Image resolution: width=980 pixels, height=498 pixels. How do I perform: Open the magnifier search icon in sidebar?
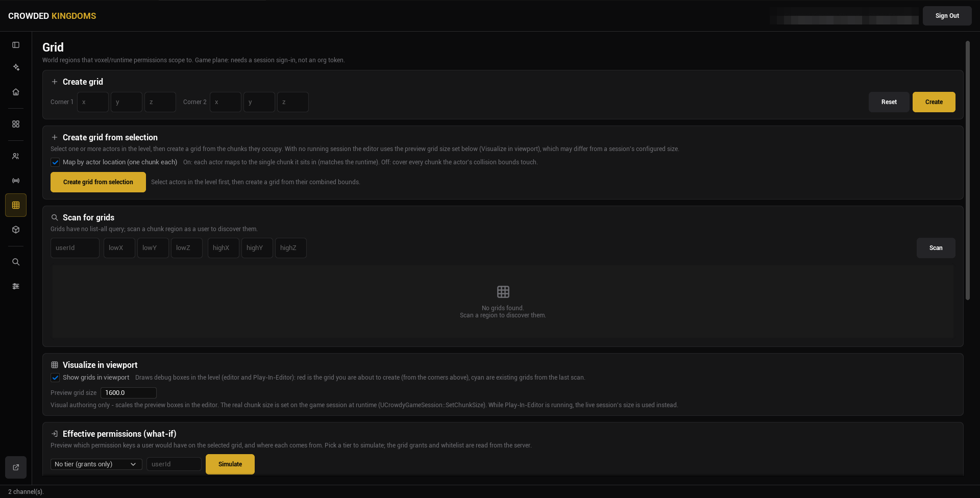pos(16,262)
